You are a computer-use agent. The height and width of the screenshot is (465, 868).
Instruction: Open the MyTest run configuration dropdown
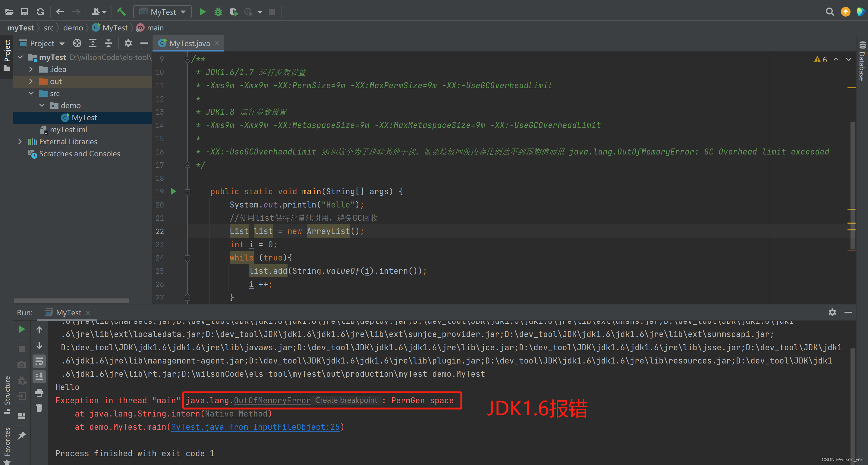click(162, 11)
